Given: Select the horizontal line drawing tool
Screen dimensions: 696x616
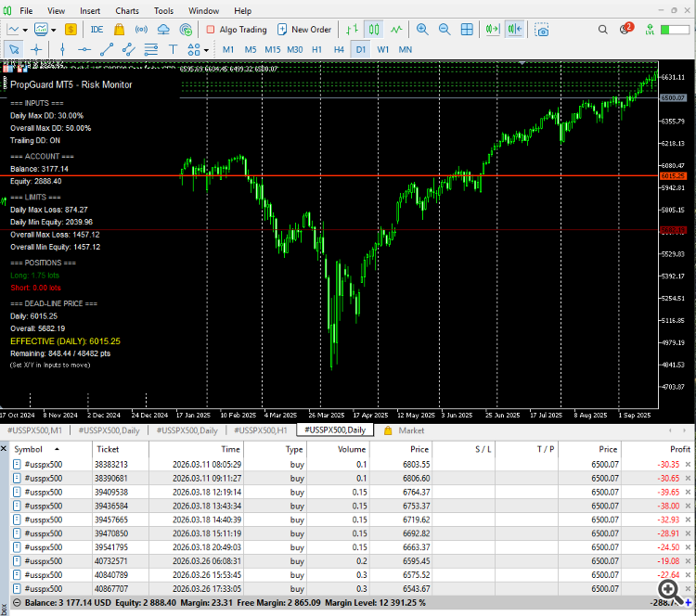Looking at the screenshot, I should coord(84,50).
